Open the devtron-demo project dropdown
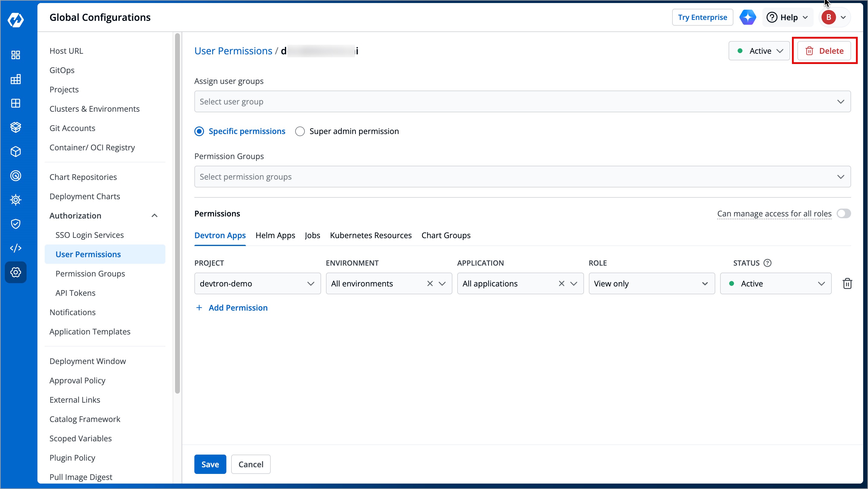Image resolution: width=868 pixels, height=489 pixels. pos(257,283)
